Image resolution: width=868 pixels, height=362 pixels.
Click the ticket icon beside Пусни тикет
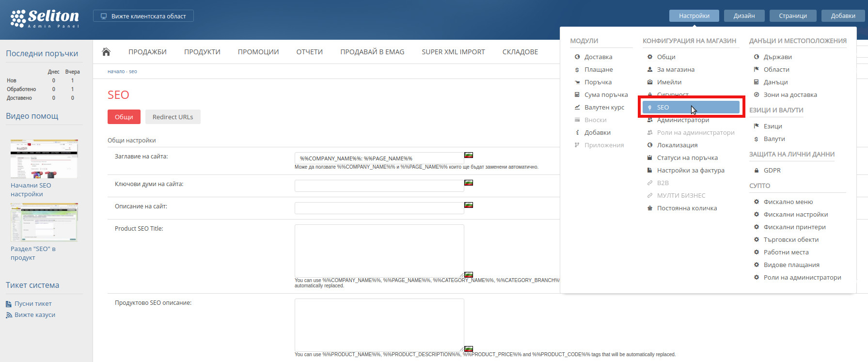(9, 304)
